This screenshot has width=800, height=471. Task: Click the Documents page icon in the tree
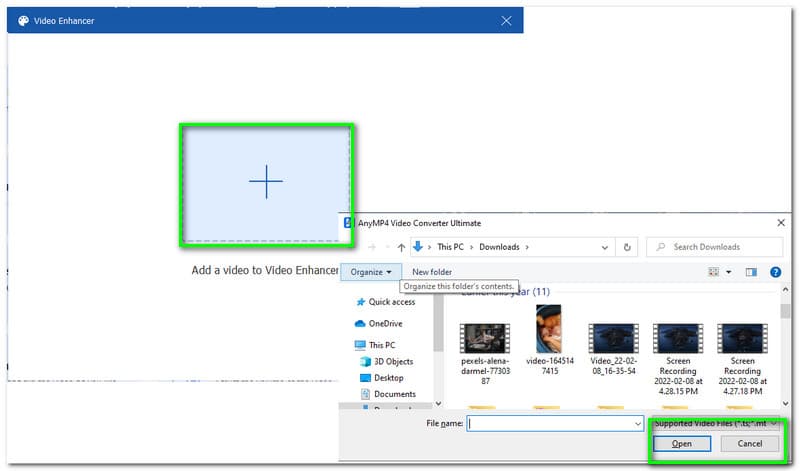pyautogui.click(x=365, y=394)
